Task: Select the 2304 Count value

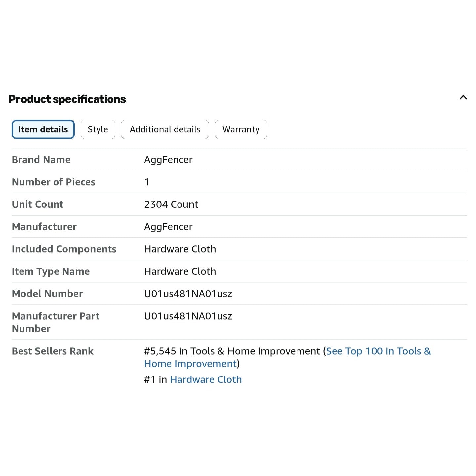Action: point(171,204)
